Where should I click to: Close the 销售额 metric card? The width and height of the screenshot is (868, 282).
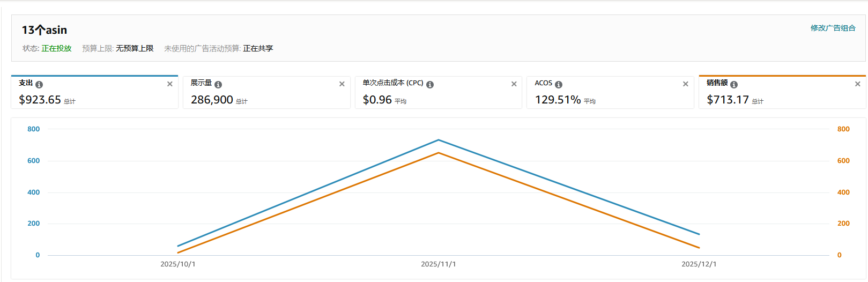pos(858,84)
